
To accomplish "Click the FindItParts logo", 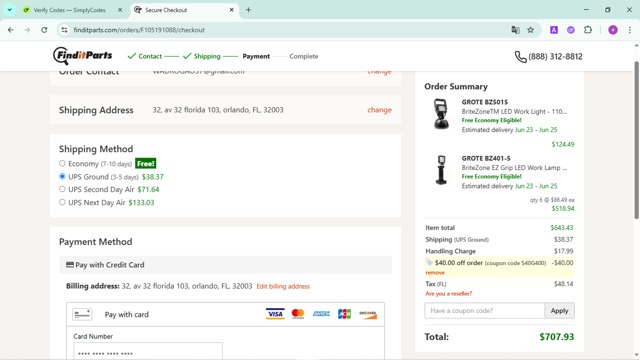I will pyautogui.click(x=82, y=56).
